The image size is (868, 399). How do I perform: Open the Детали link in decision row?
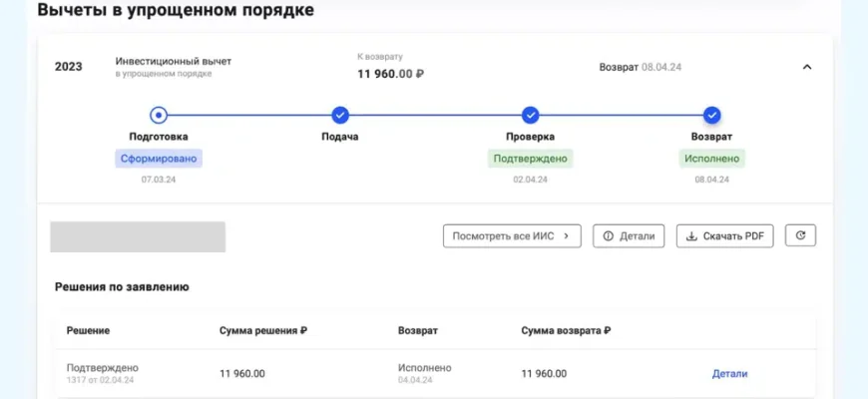pos(728,374)
